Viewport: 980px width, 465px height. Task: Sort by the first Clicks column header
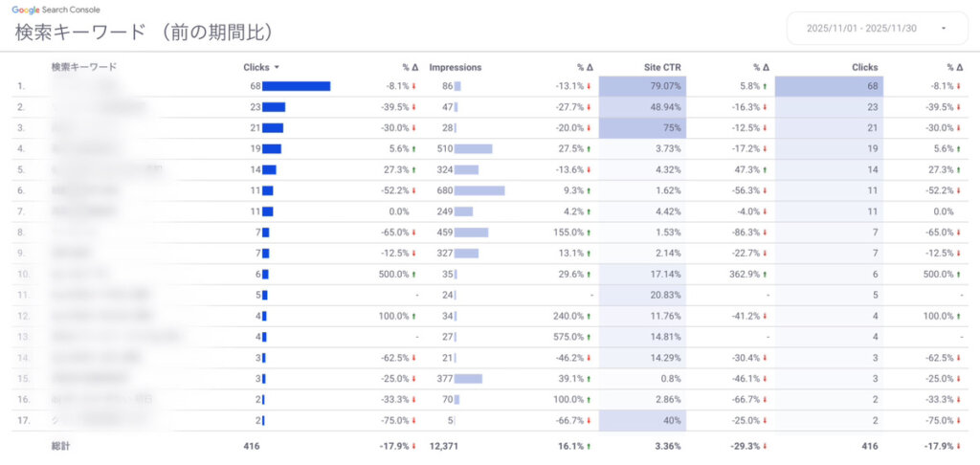pyautogui.click(x=257, y=68)
